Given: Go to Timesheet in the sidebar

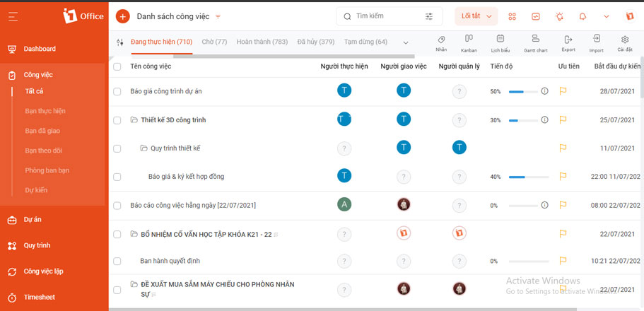Looking at the screenshot, I should (40, 298).
